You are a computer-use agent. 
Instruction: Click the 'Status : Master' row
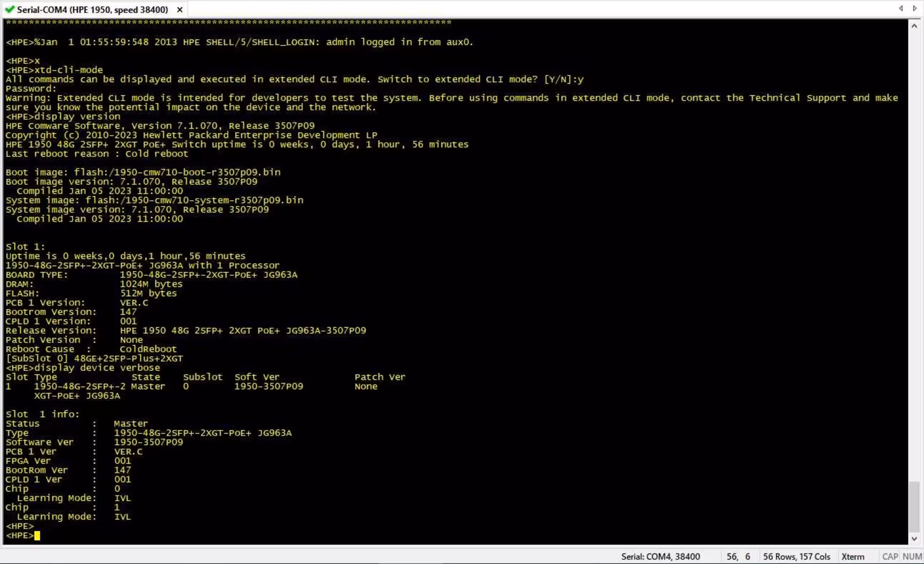pos(77,423)
